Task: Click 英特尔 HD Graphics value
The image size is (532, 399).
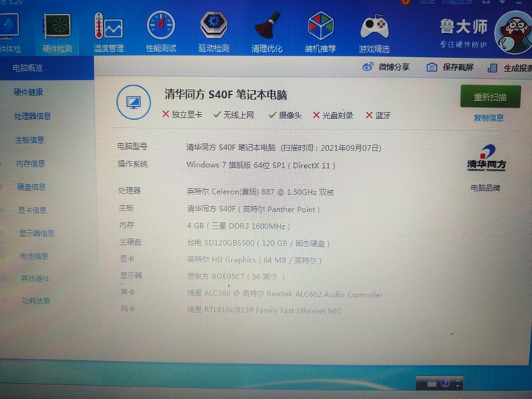Action: [x=254, y=260]
